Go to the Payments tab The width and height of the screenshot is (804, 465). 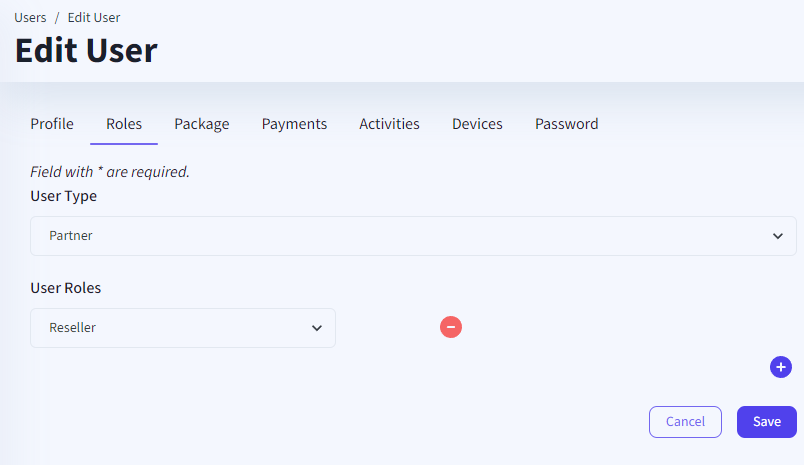(294, 124)
